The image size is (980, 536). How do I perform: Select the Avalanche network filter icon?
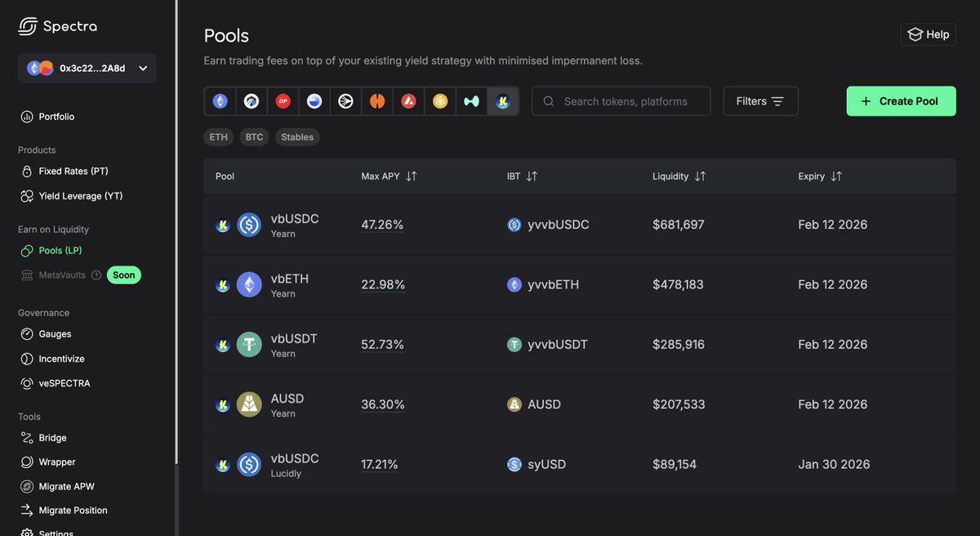point(409,101)
